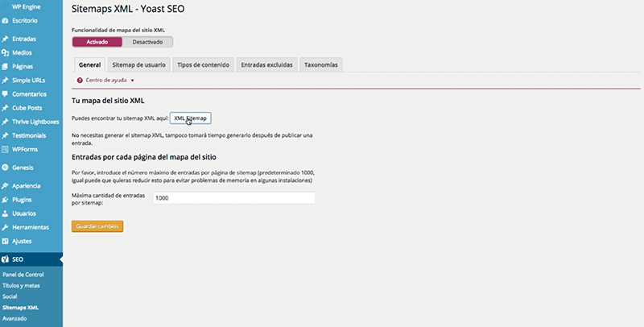Set sitemap functionality to Desactivado
Screen dimensions: 644x327
click(147, 42)
